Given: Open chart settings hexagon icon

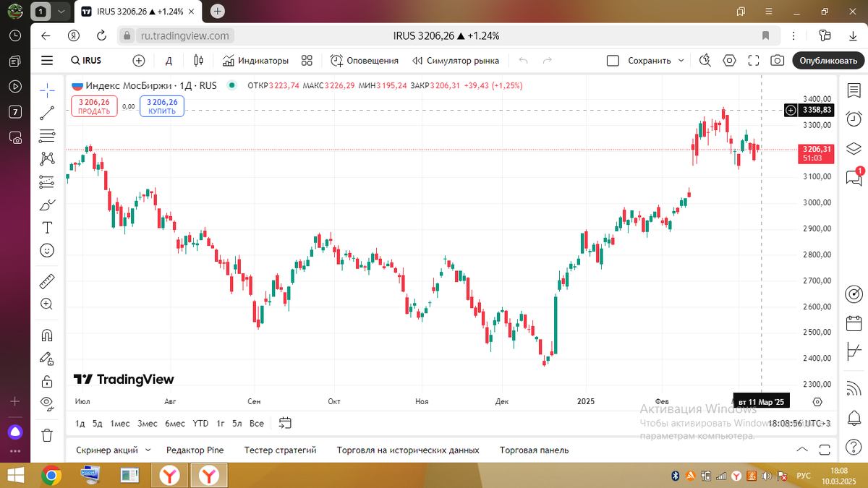Looking at the screenshot, I should coord(730,61).
